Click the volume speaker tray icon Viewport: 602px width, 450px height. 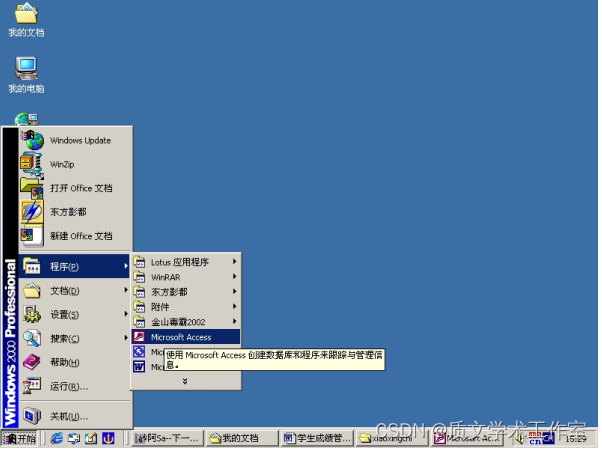(x=519, y=438)
